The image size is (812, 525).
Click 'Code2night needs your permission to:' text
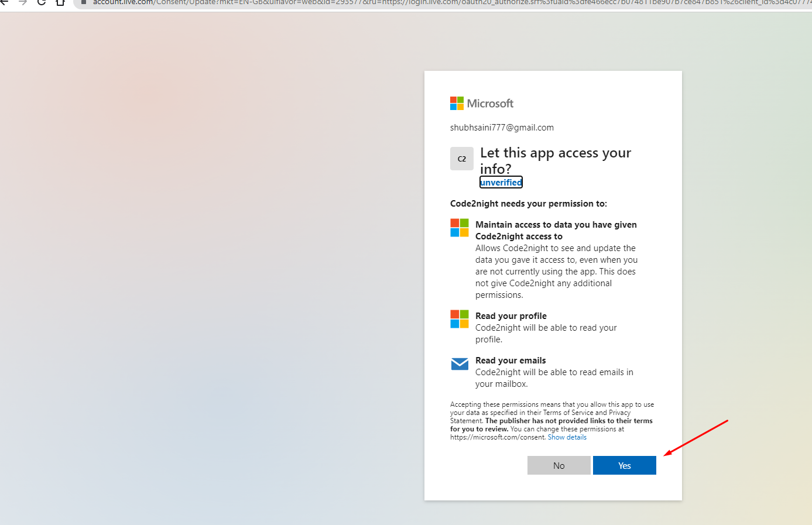[529, 204]
